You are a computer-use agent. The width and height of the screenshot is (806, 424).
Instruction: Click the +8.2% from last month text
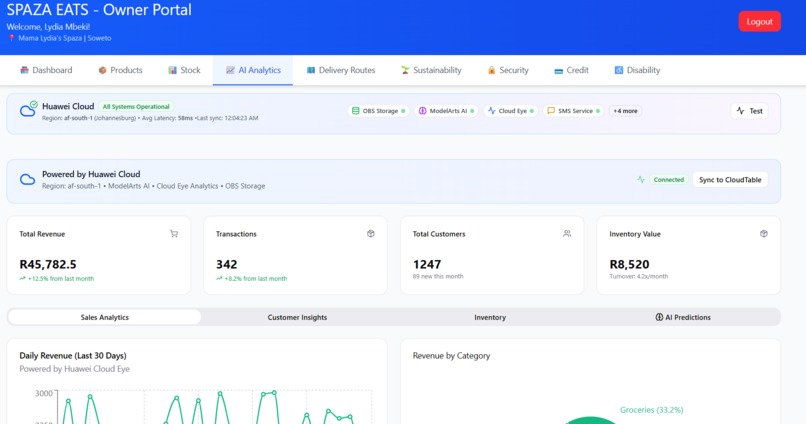coord(255,279)
